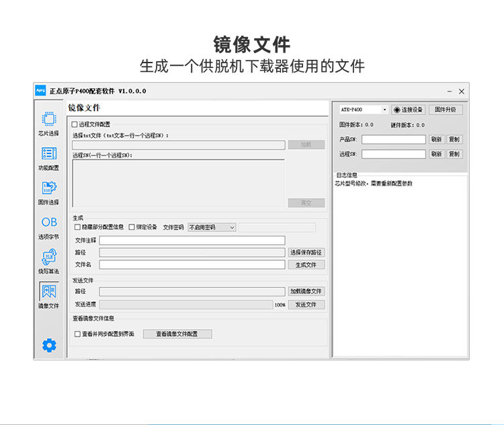Click 刷新 next to 产品SN
The image size is (504, 425).
(x=437, y=139)
